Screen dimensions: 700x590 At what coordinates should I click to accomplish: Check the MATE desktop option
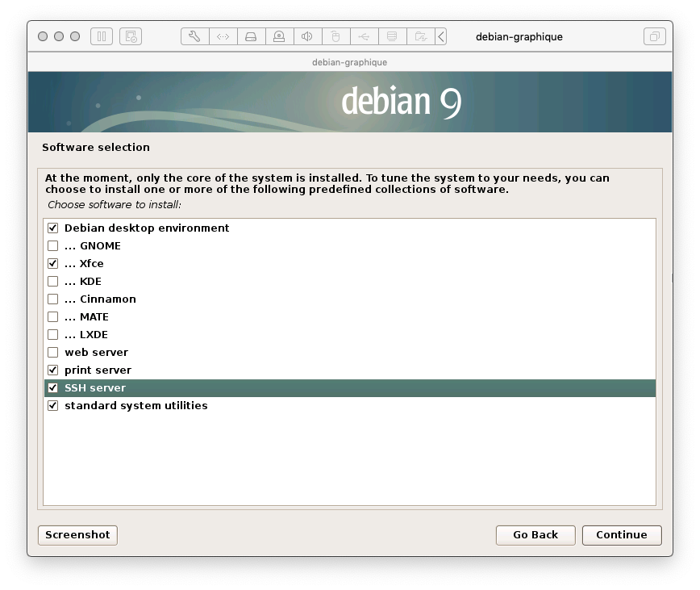52,317
